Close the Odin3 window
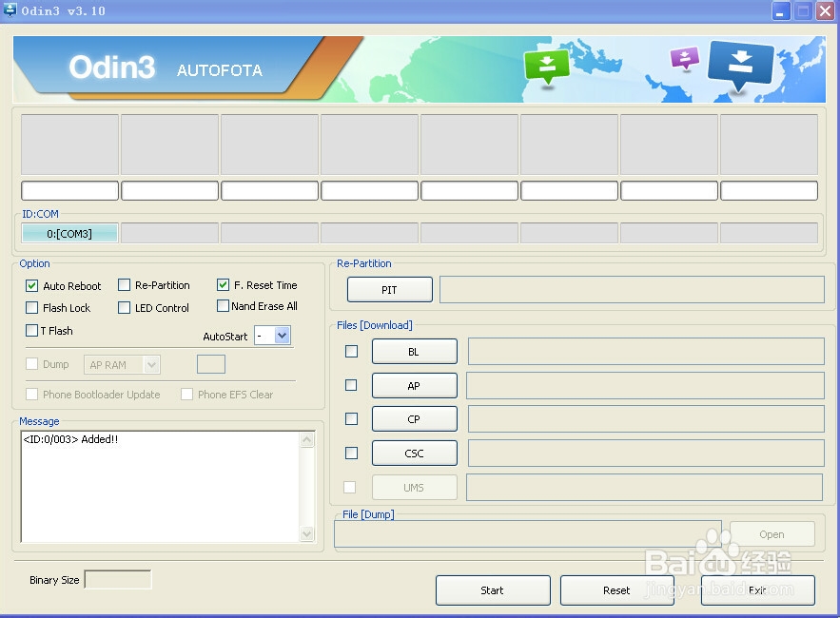840x618 pixels. pos(825,10)
